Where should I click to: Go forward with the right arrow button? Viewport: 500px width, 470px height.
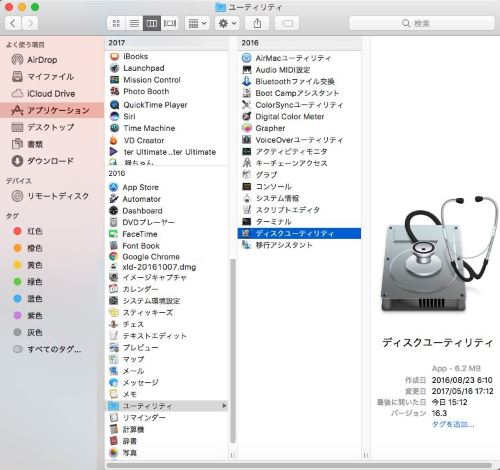click(x=30, y=23)
